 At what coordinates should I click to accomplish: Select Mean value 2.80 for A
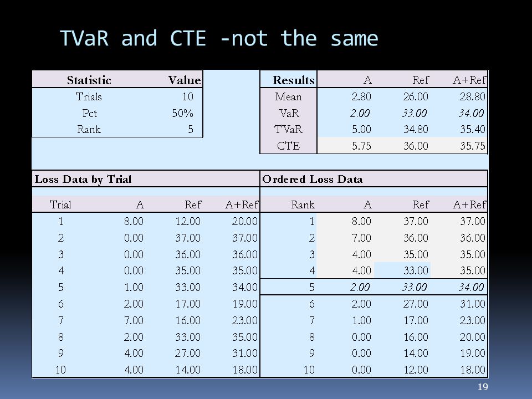[x=361, y=96]
